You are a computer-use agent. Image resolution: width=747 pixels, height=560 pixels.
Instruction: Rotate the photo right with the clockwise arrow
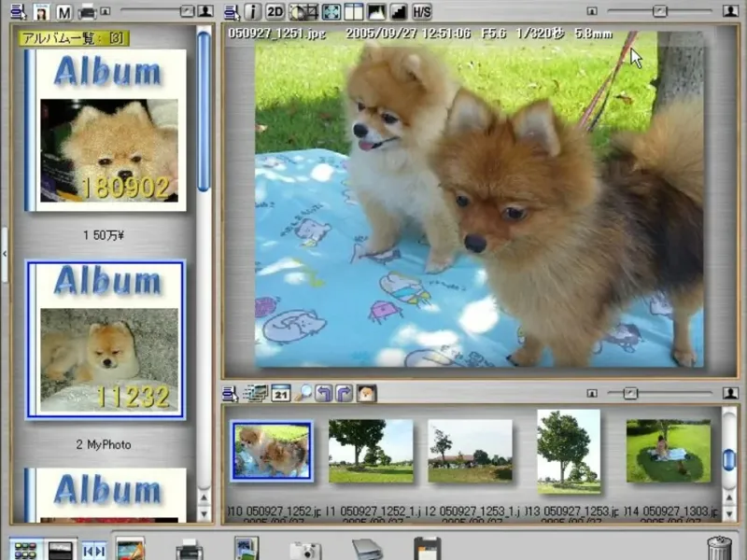(x=345, y=394)
